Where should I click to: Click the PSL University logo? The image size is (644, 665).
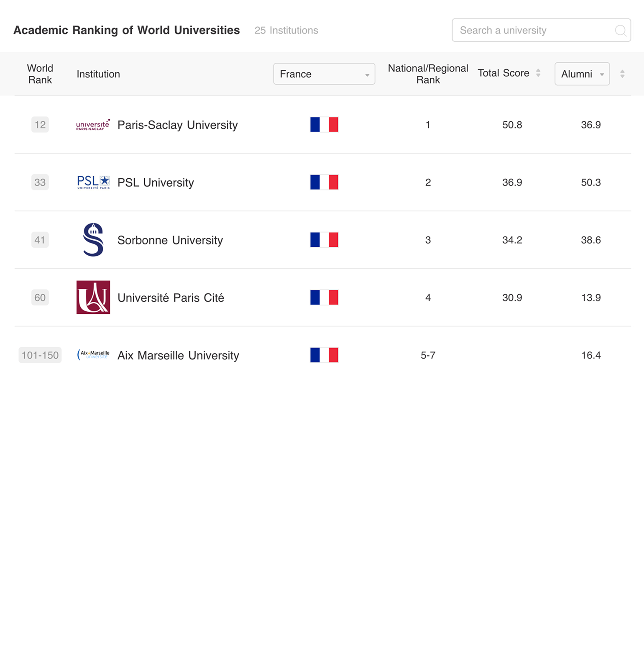point(93,182)
